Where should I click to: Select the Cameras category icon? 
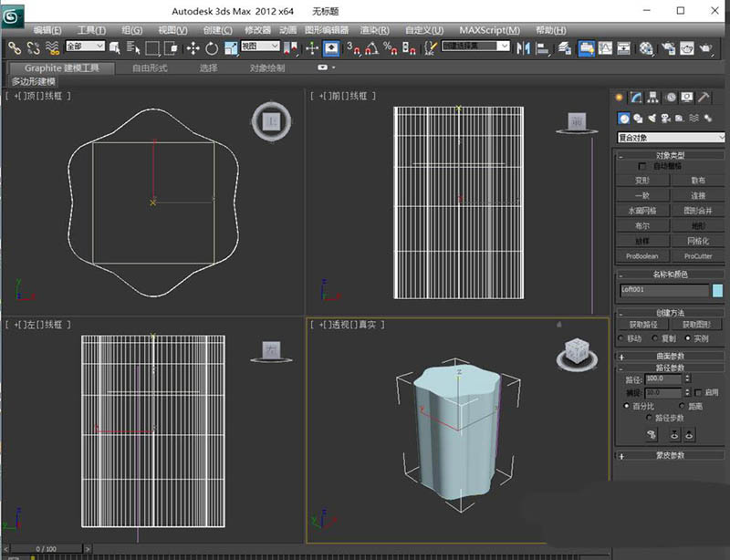[665, 118]
